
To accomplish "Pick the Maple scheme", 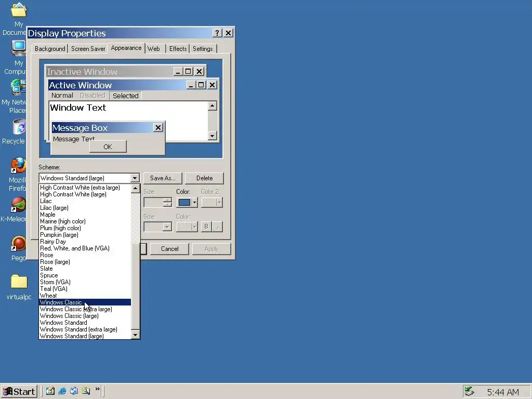I will click(x=85, y=215).
